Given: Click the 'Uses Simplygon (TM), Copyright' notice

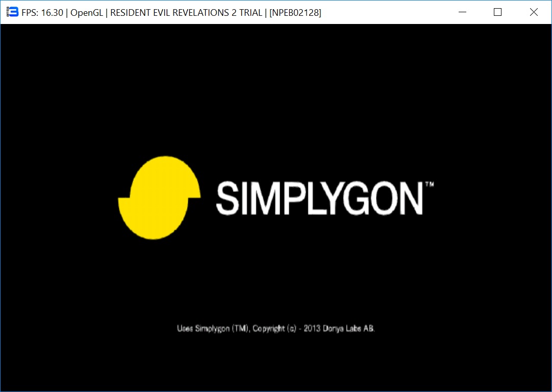Looking at the screenshot, I should [x=275, y=328].
